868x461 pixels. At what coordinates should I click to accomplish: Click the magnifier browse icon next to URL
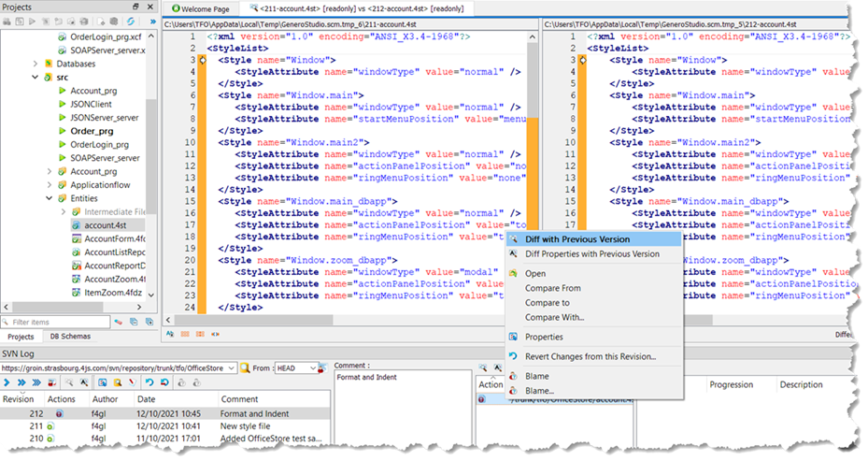245,367
